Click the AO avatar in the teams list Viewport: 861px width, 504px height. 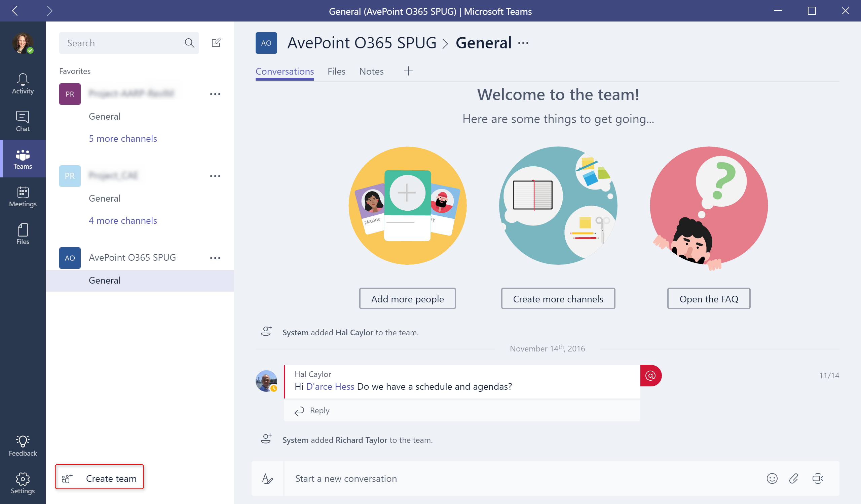pos(70,258)
